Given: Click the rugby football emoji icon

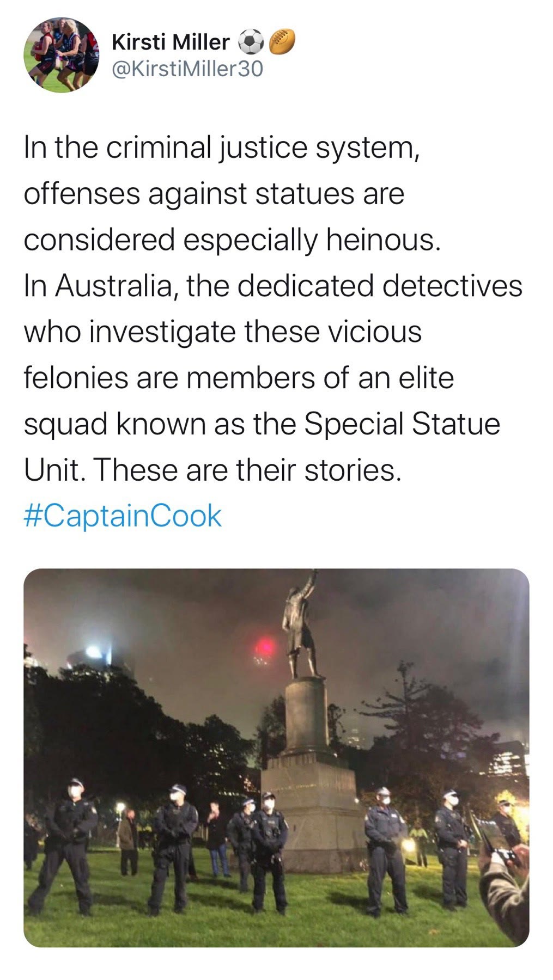Looking at the screenshot, I should [282, 41].
